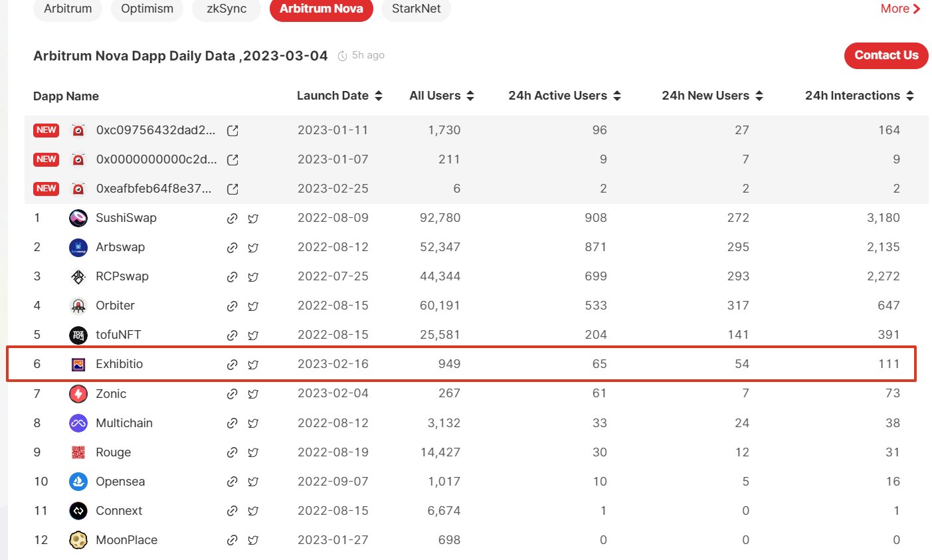Switch to the zkSync tab

click(x=227, y=9)
